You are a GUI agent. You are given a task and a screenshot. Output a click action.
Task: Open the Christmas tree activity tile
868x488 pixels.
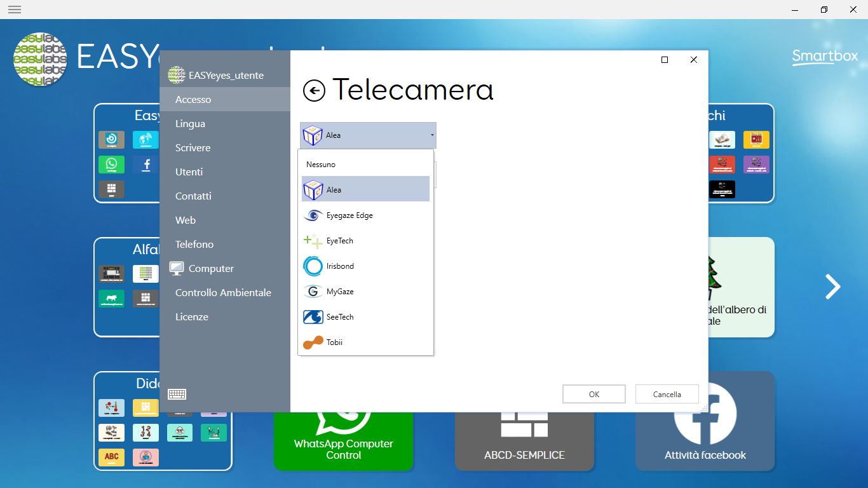[742, 287]
